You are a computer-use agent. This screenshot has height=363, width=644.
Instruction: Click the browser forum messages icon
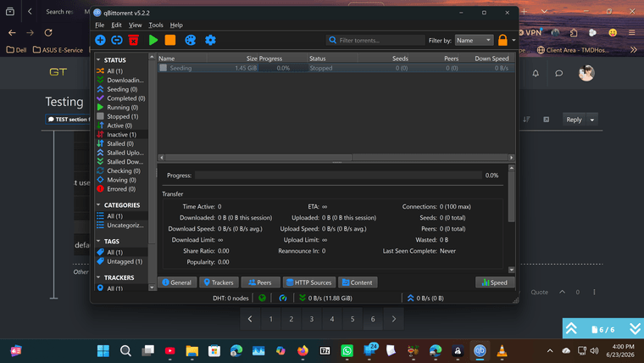pyautogui.click(x=559, y=73)
